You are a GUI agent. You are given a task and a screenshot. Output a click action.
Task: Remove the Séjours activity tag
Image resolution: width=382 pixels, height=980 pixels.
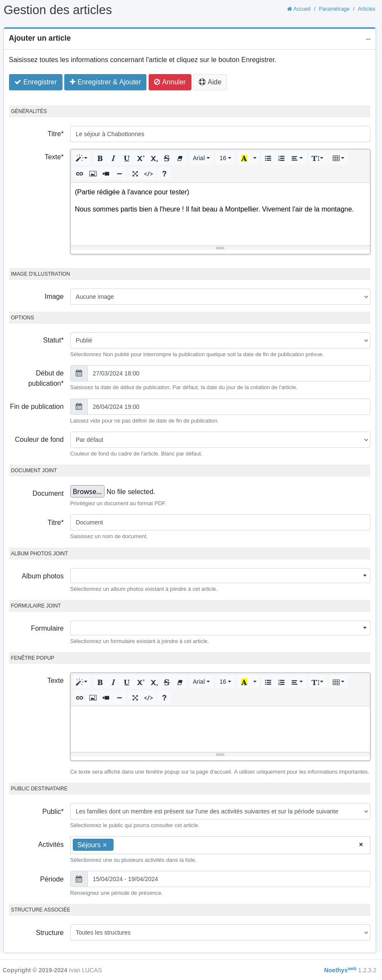point(104,845)
